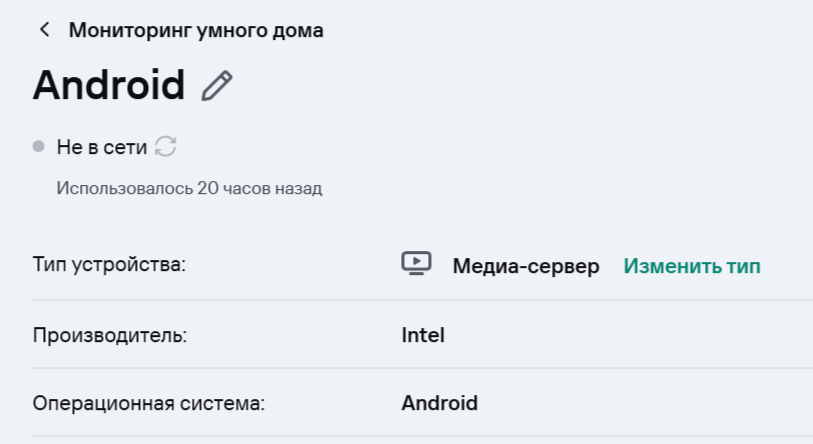Click the Android device title heading
813x444 pixels.
pos(109,86)
